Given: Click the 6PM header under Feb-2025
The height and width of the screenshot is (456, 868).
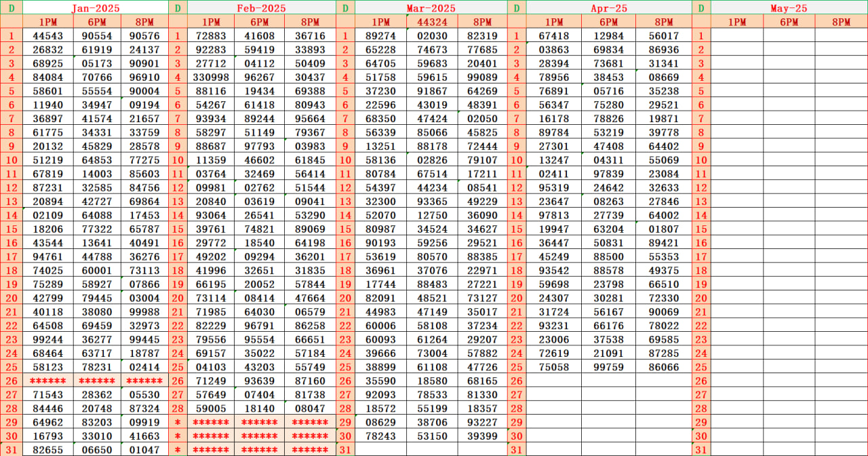Looking at the screenshot, I should tap(260, 22).
